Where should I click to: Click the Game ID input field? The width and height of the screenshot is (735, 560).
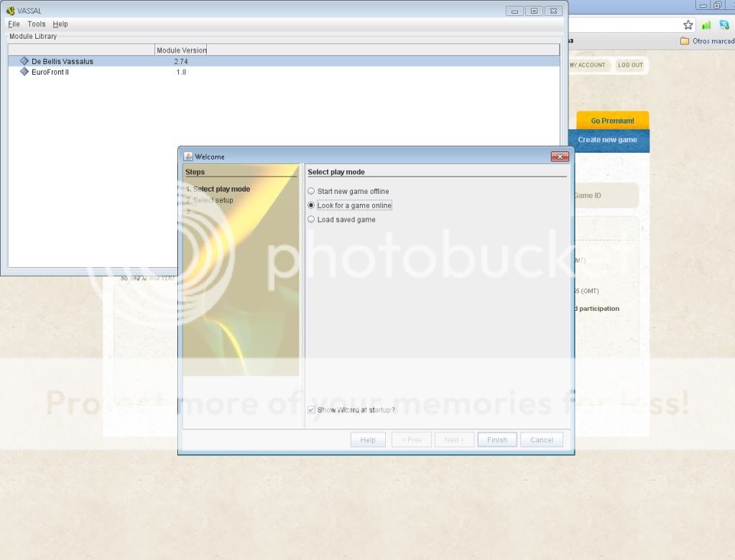pos(605,195)
